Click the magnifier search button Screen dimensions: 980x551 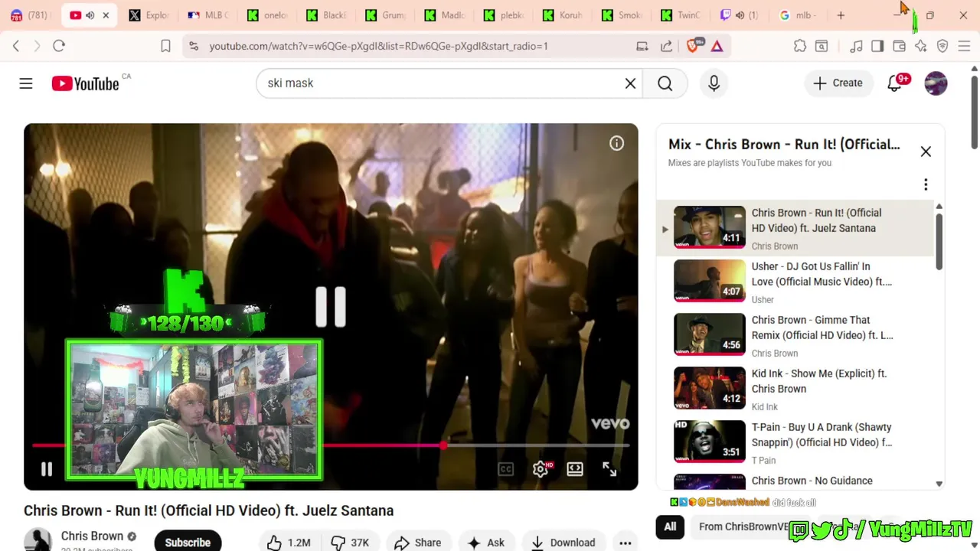665,83
